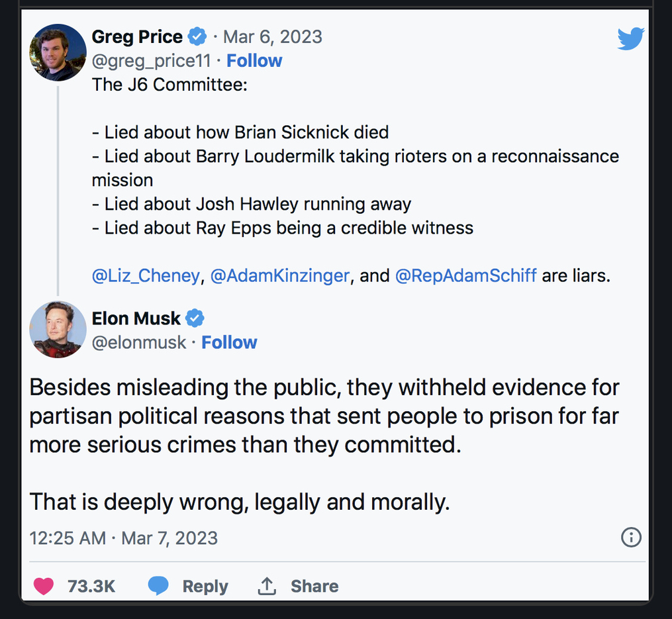Open Elon Musk's profile picture

(x=58, y=329)
